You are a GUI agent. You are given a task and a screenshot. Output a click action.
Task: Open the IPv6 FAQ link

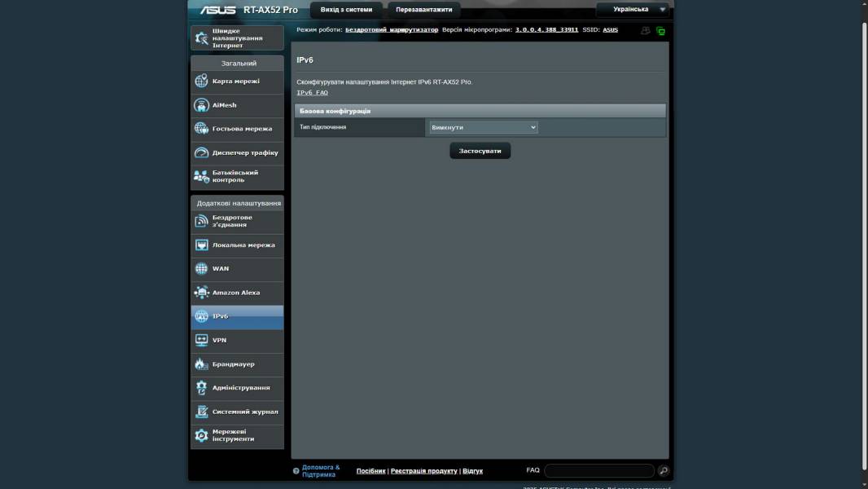point(312,93)
